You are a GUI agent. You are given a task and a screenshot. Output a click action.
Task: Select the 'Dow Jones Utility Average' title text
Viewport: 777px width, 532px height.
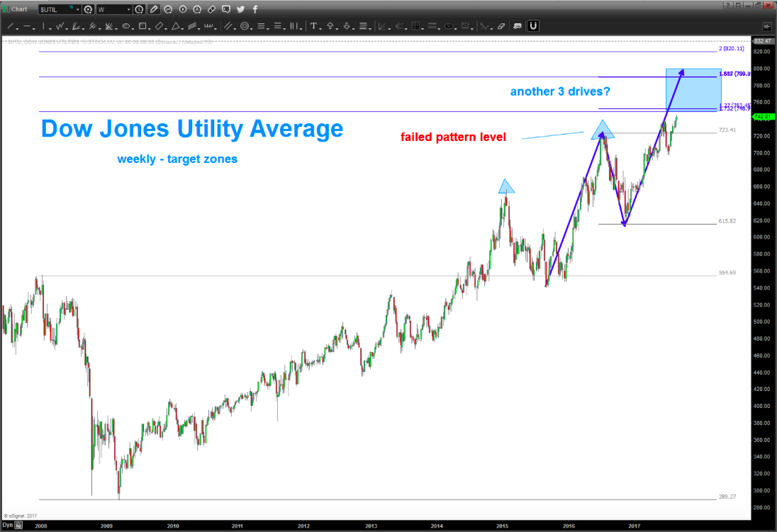[192, 128]
